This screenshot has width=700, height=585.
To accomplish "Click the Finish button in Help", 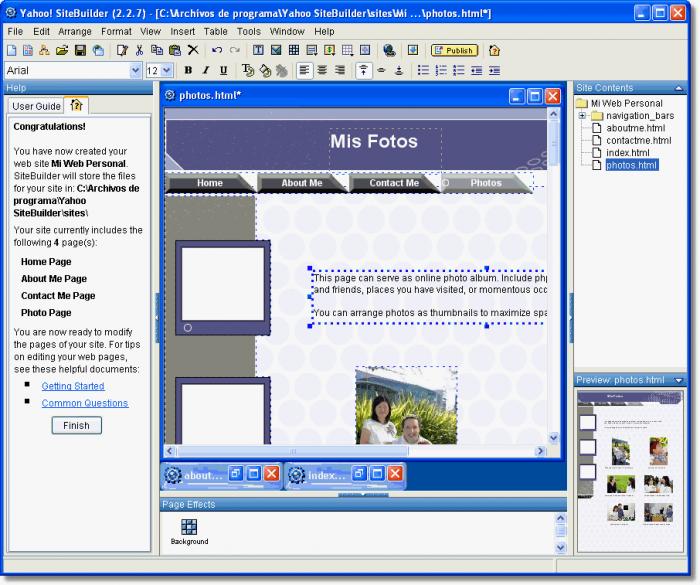I will pos(76,426).
